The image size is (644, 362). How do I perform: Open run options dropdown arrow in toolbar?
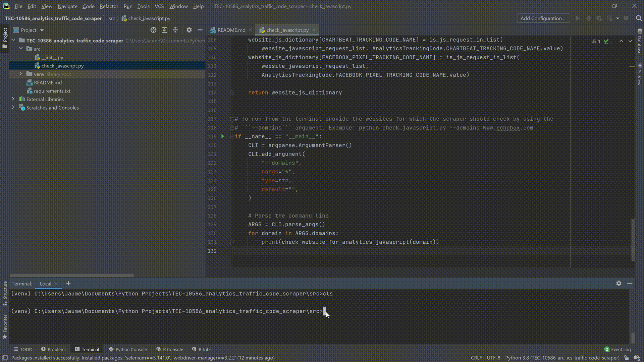click(618, 18)
